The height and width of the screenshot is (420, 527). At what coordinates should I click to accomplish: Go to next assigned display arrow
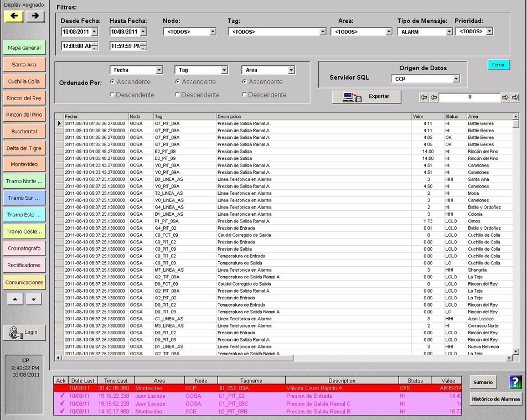[35, 16]
